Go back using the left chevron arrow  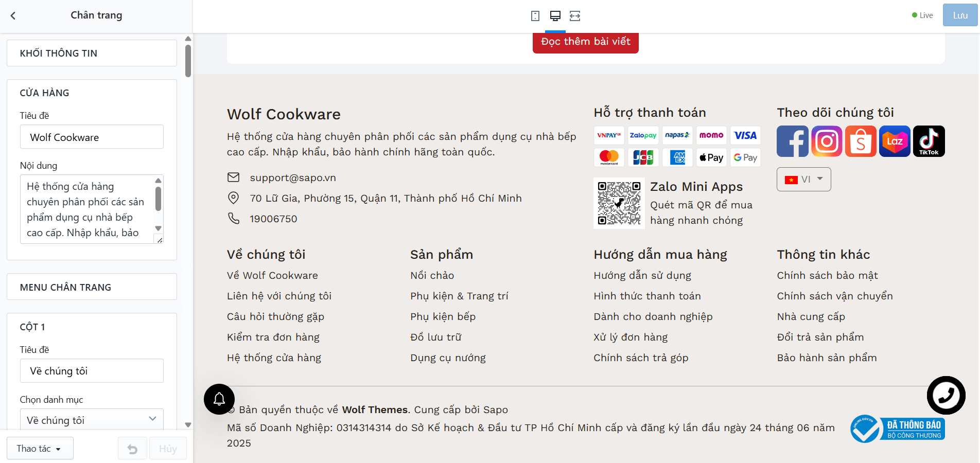click(13, 15)
